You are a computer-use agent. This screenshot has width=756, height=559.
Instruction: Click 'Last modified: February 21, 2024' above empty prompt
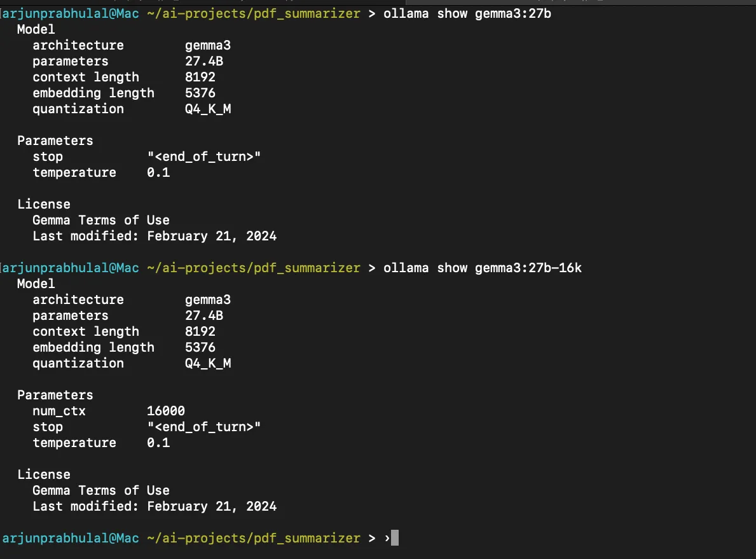(x=155, y=506)
